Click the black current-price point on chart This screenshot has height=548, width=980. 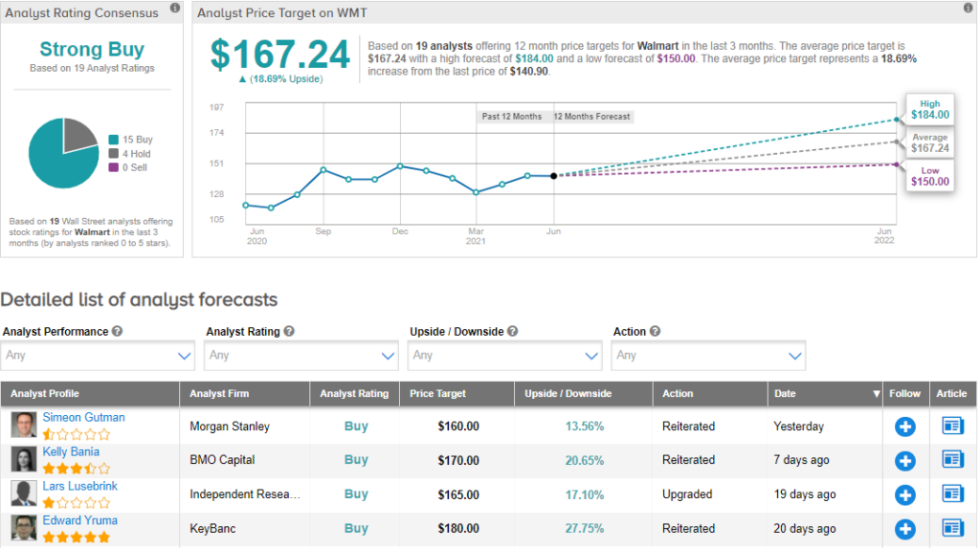click(554, 176)
